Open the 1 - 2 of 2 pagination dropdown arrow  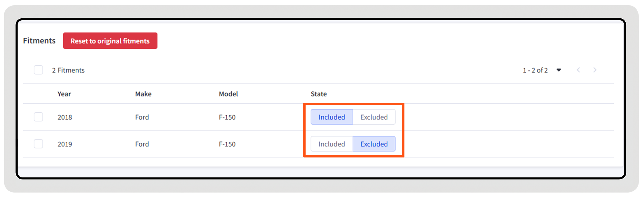pyautogui.click(x=559, y=70)
